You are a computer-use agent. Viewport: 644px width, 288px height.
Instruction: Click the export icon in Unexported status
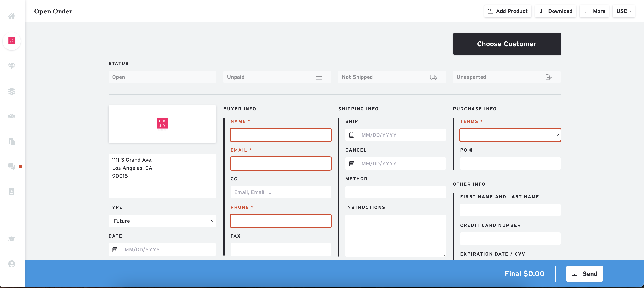point(548,77)
